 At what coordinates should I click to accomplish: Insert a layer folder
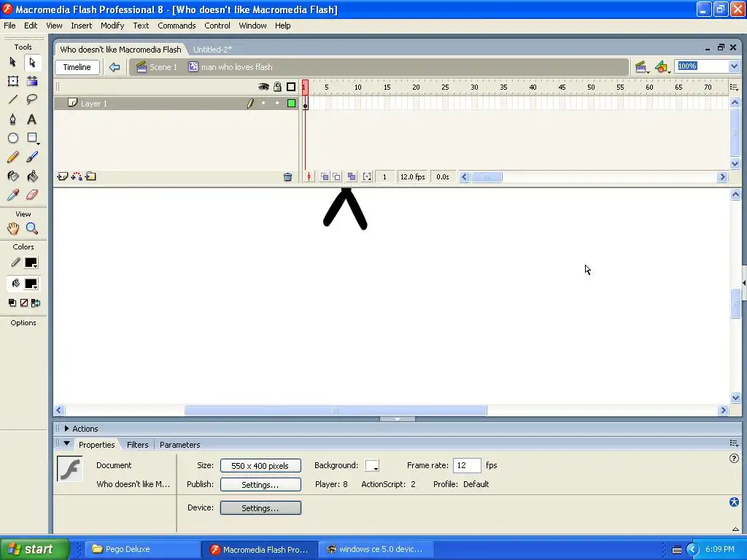[90, 176]
